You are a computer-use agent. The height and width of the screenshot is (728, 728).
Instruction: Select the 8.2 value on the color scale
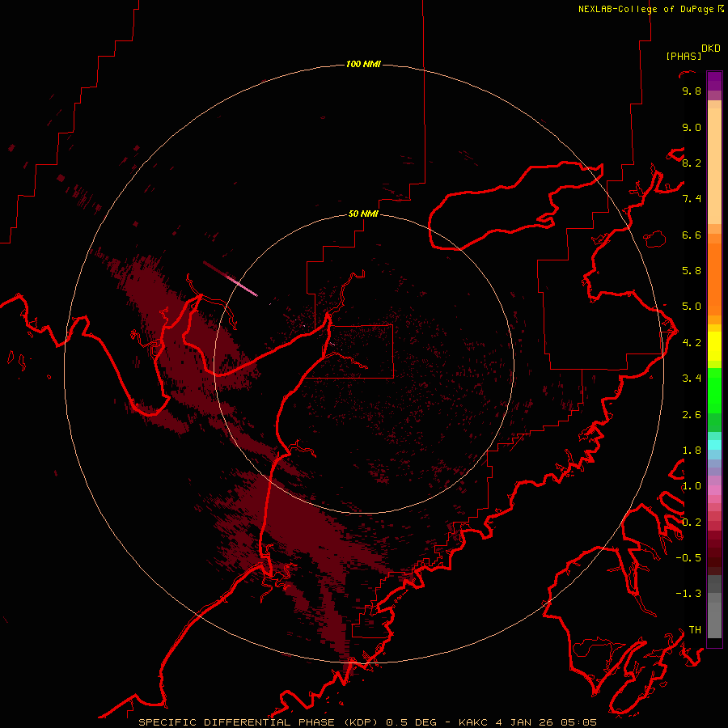[692, 163]
